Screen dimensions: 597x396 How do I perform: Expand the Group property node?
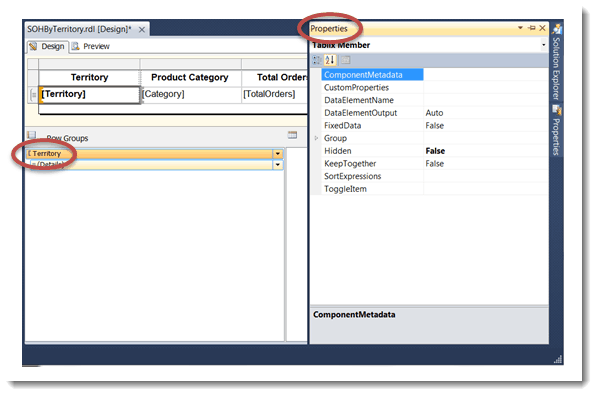click(x=316, y=138)
